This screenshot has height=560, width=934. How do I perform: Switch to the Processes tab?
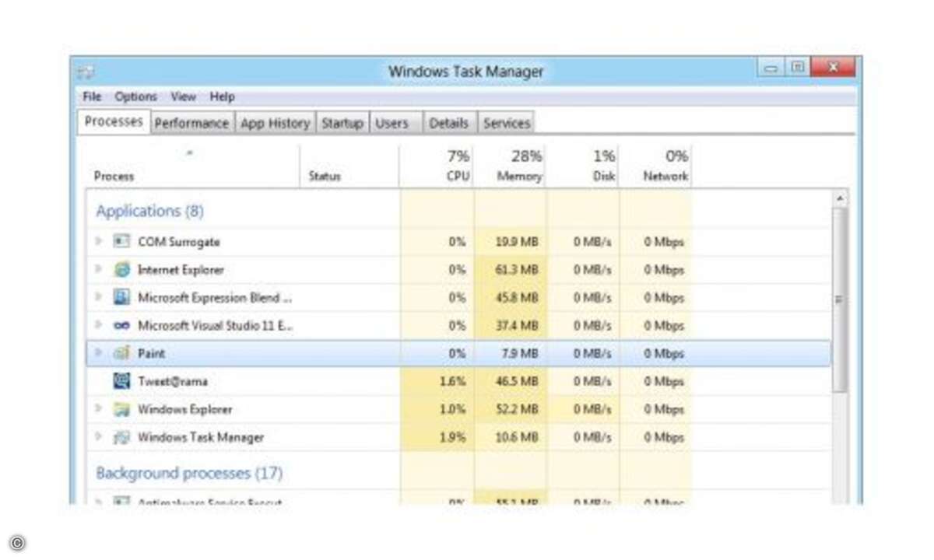click(114, 122)
